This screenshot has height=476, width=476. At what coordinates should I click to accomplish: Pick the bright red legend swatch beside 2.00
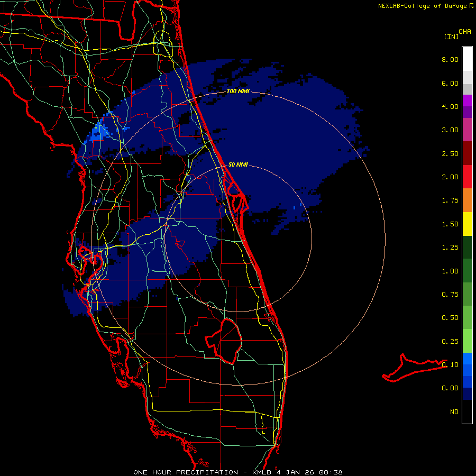click(x=467, y=177)
